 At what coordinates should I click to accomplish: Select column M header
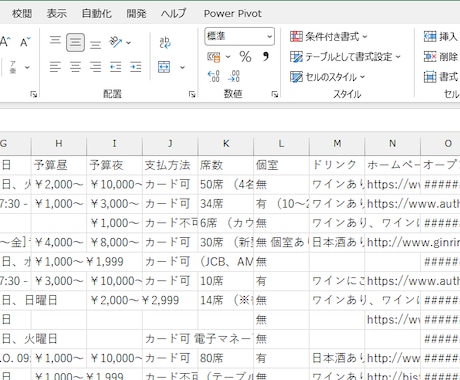[x=337, y=144]
